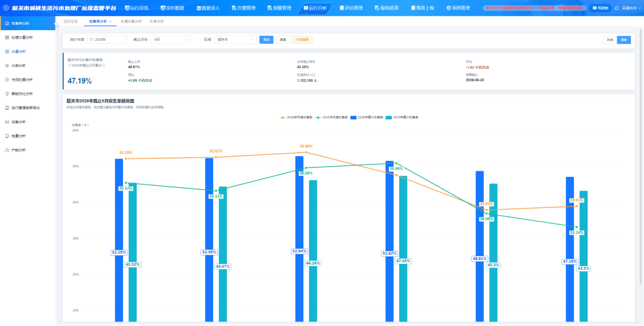Open the 截止月份 dropdown showing 6月

[170, 39]
